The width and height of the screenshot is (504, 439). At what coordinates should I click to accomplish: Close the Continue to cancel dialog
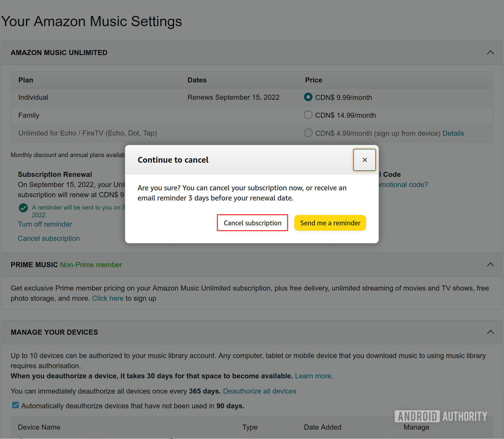[364, 160]
